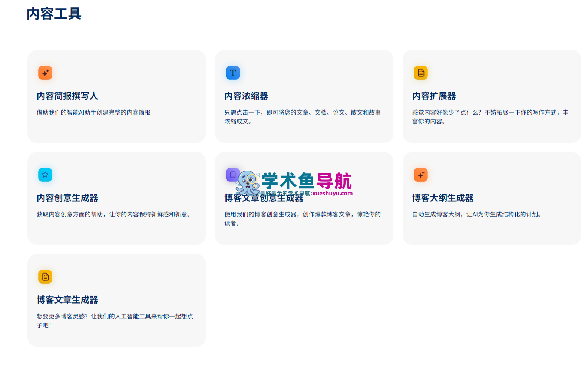The height and width of the screenshot is (367, 588).
Task: Click the yellow document icon for 内容扩展器
Action: point(421,73)
